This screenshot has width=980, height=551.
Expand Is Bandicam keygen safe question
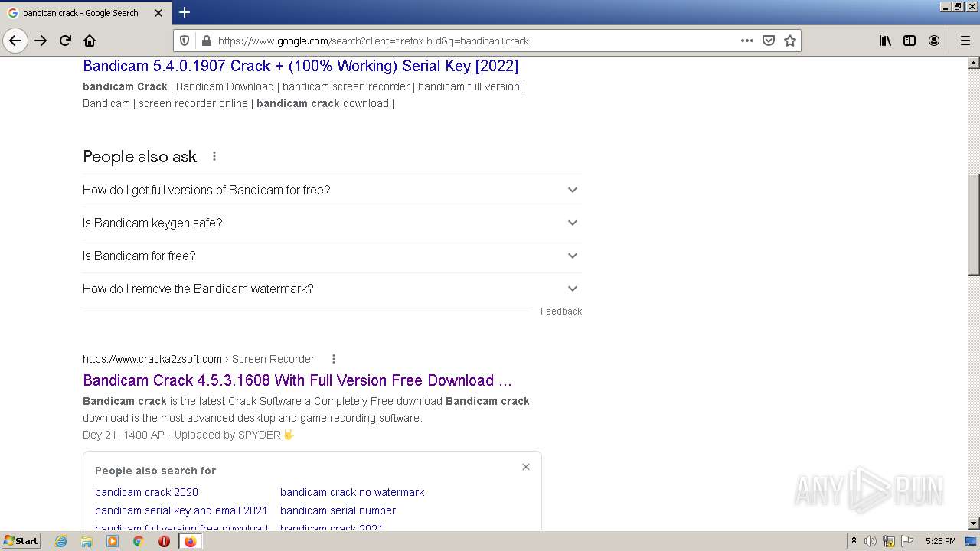coord(332,223)
